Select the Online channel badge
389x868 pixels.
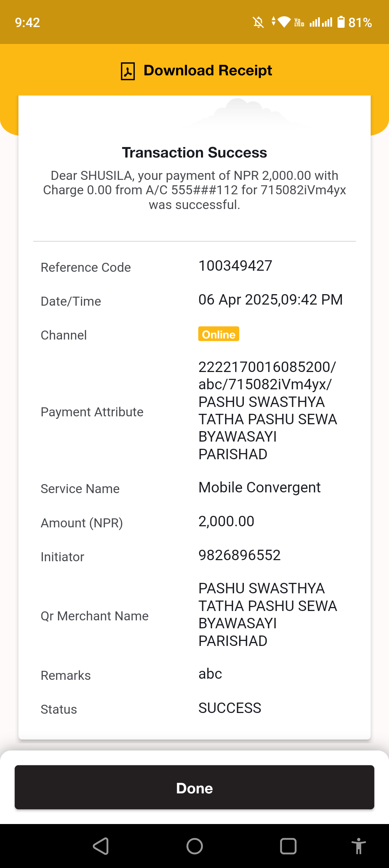pyautogui.click(x=219, y=334)
